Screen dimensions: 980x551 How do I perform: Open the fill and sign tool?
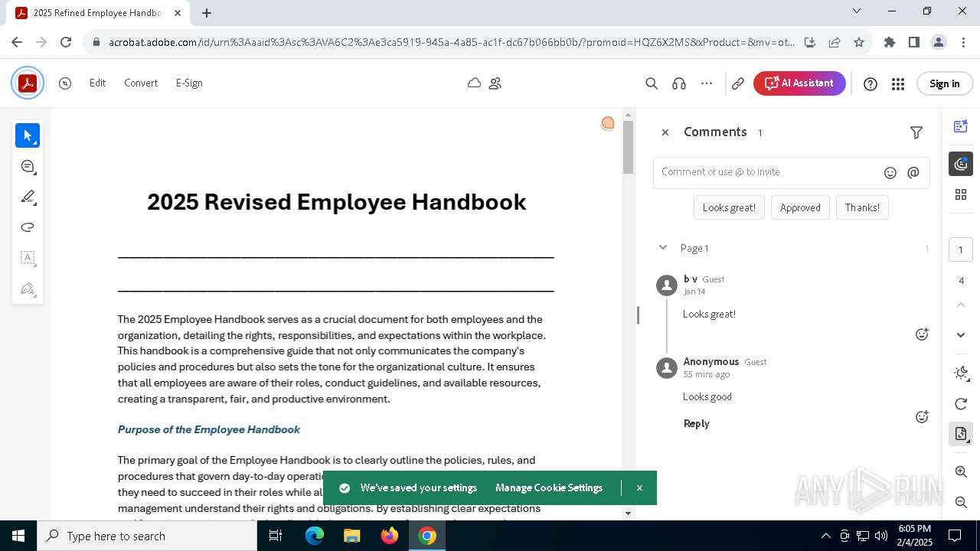pyautogui.click(x=28, y=289)
